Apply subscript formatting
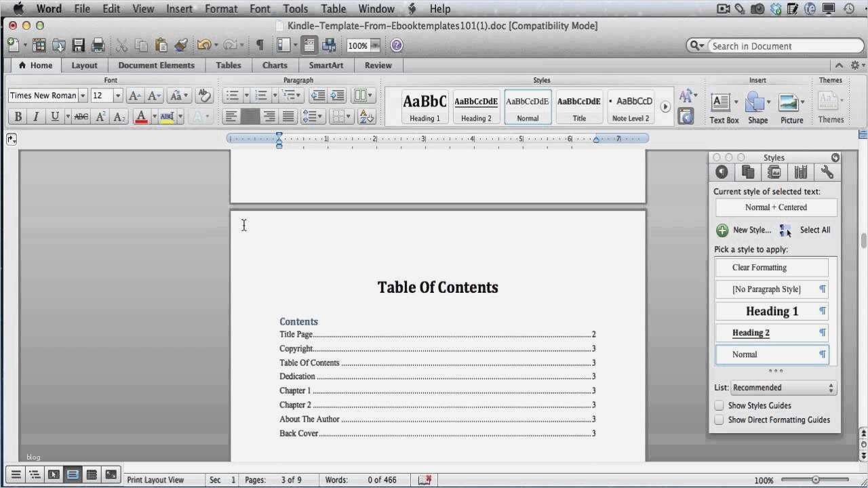The width and height of the screenshot is (868, 488). coord(119,117)
